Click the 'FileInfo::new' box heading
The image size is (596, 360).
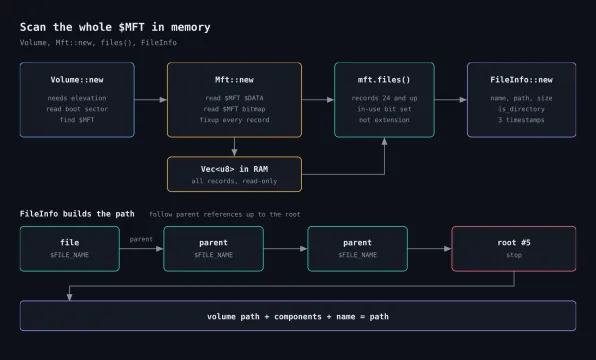pyautogui.click(x=521, y=80)
